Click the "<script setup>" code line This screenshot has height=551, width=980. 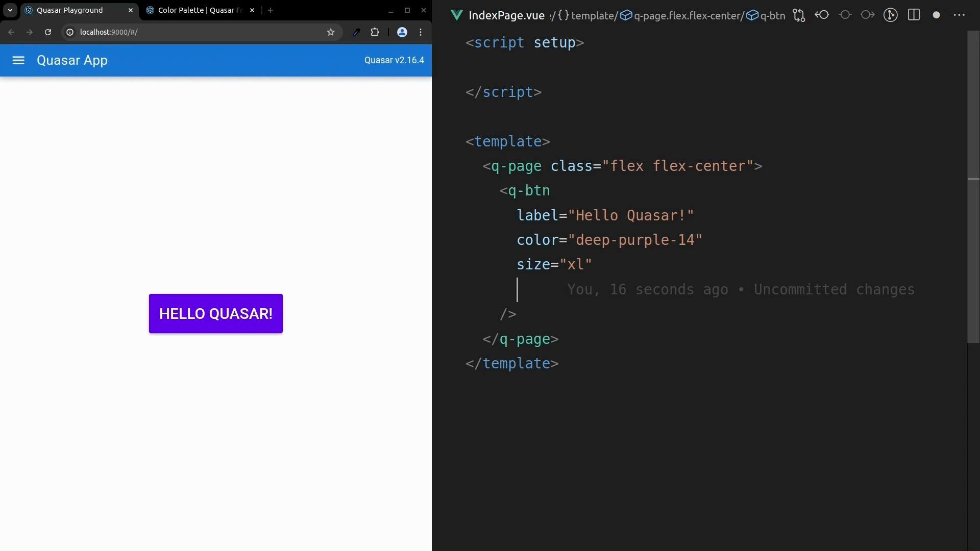[x=525, y=42]
